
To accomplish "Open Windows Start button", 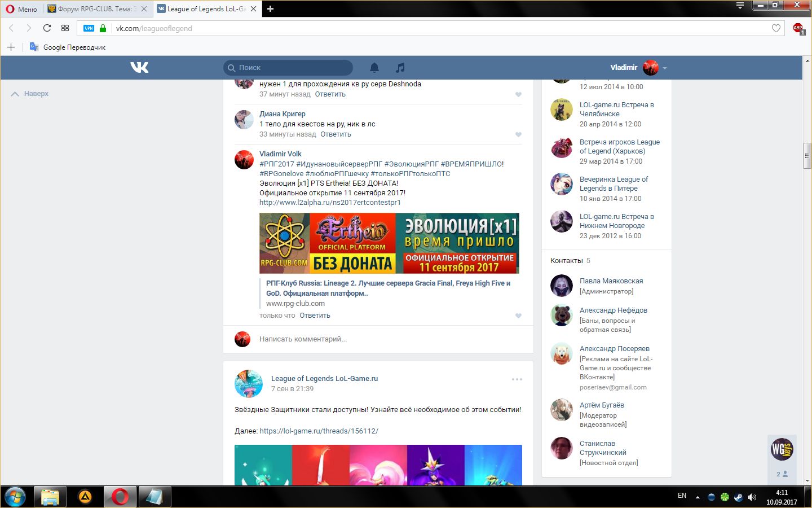I will tap(15, 497).
